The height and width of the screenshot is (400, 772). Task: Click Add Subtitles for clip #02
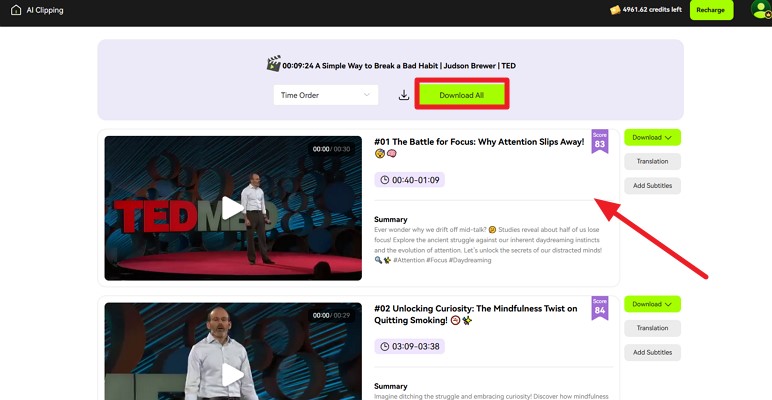coord(652,352)
